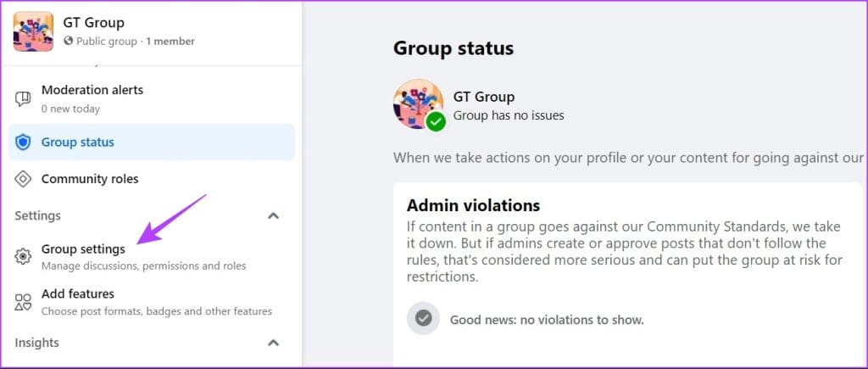Click the Admin violations card heading
The width and height of the screenshot is (868, 369).
coord(473,205)
